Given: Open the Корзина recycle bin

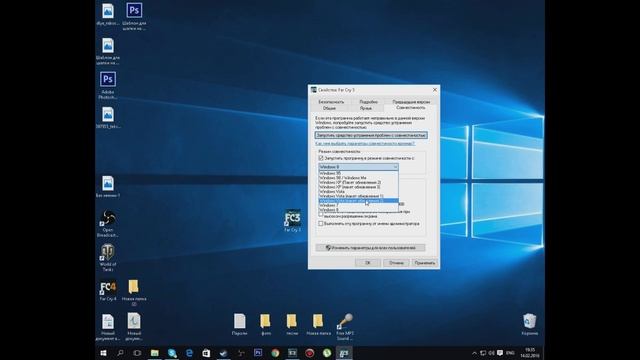Looking at the screenshot, I should tap(529, 324).
